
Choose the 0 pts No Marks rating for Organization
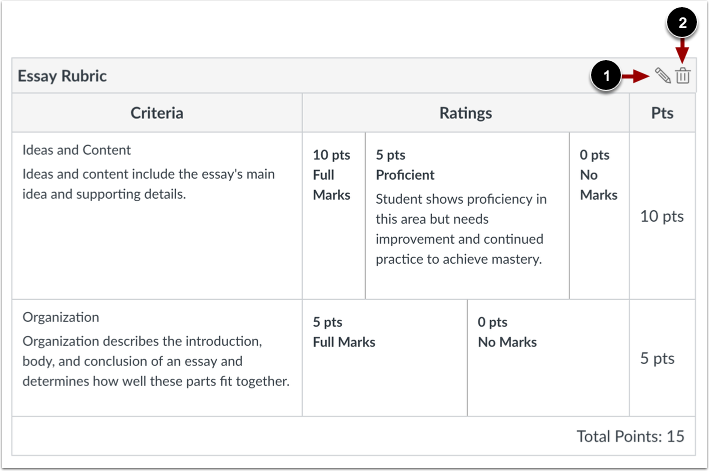point(548,358)
